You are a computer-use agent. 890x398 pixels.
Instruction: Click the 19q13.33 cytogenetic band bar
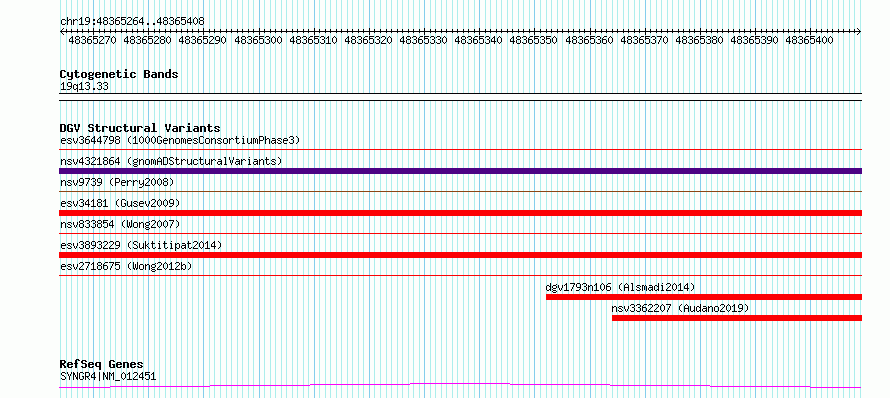pyautogui.click(x=460, y=97)
